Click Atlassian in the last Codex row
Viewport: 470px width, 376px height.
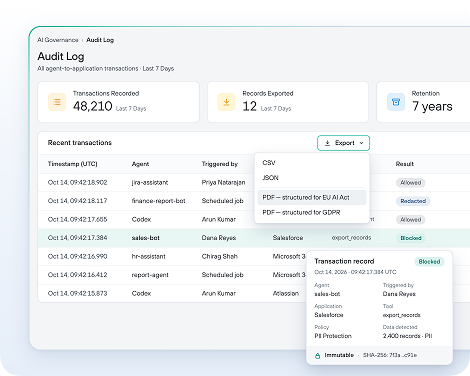[x=286, y=293]
